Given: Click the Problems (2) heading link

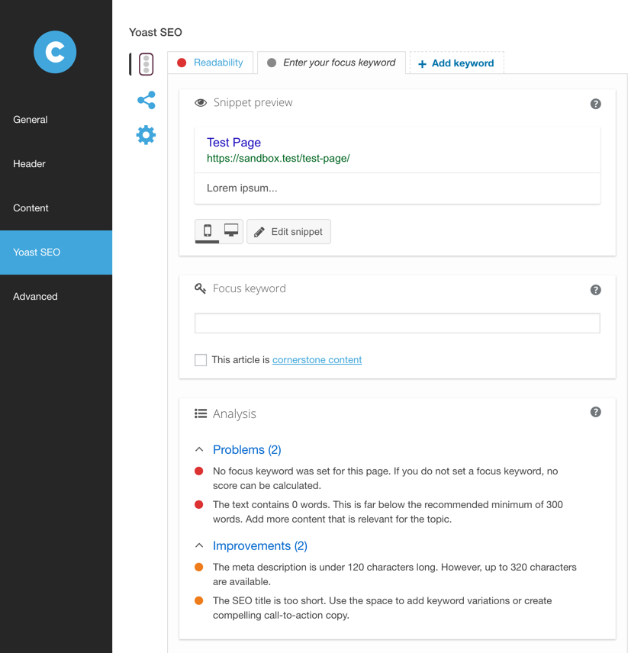Looking at the screenshot, I should pyautogui.click(x=247, y=450).
